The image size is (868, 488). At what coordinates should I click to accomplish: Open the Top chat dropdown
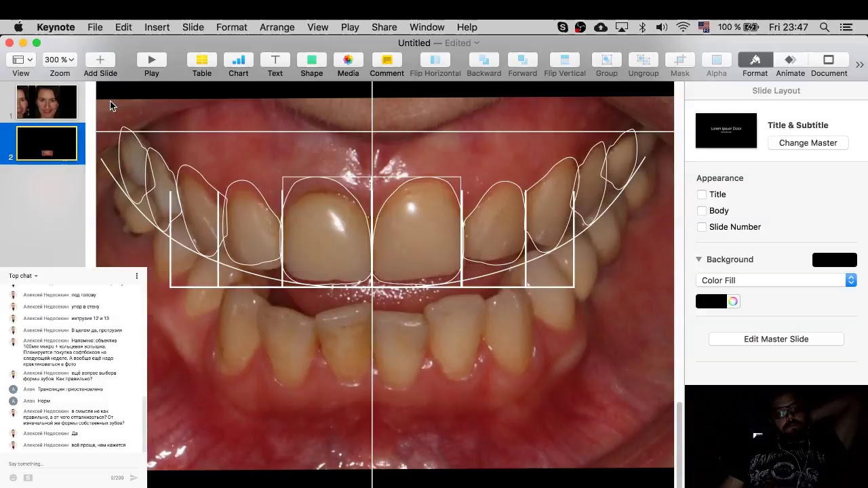tap(23, 276)
